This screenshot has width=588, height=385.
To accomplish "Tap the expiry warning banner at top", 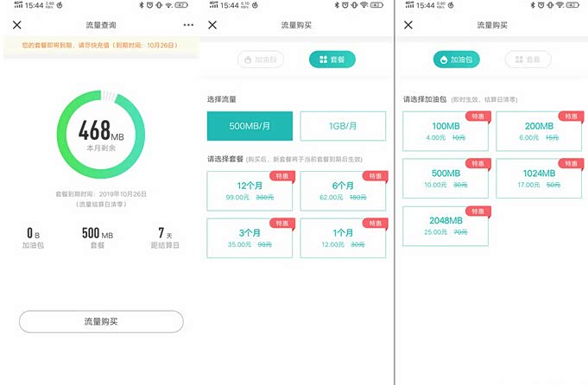I will (x=101, y=46).
